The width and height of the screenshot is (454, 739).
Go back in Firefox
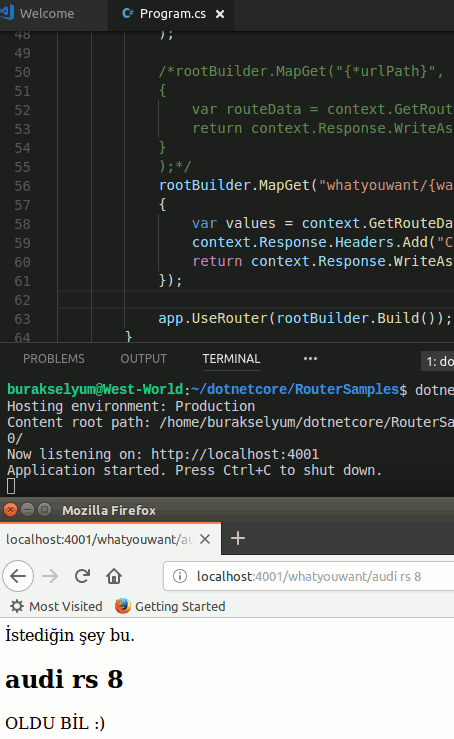[x=18, y=576]
